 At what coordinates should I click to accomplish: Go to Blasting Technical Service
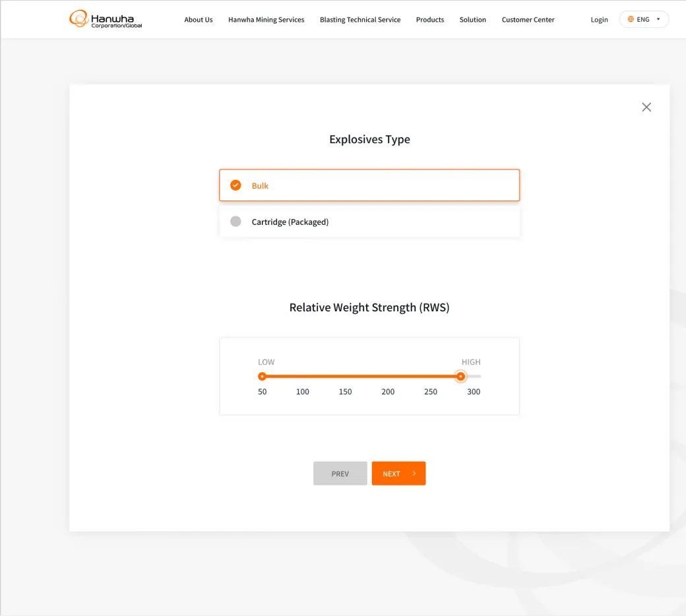point(360,20)
